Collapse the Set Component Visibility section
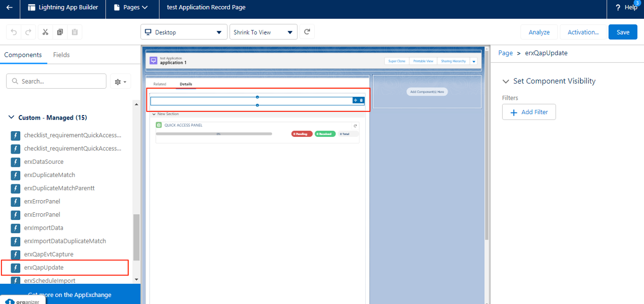The width and height of the screenshot is (644, 304). (x=505, y=81)
